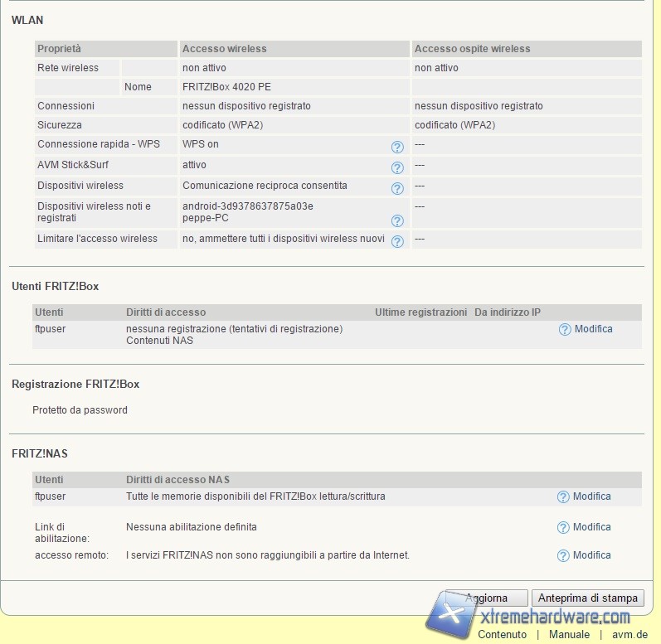Screen dimensions: 661x644
Task: Click help icon in FRITZ!NAS ftpuser row
Action: (563, 497)
